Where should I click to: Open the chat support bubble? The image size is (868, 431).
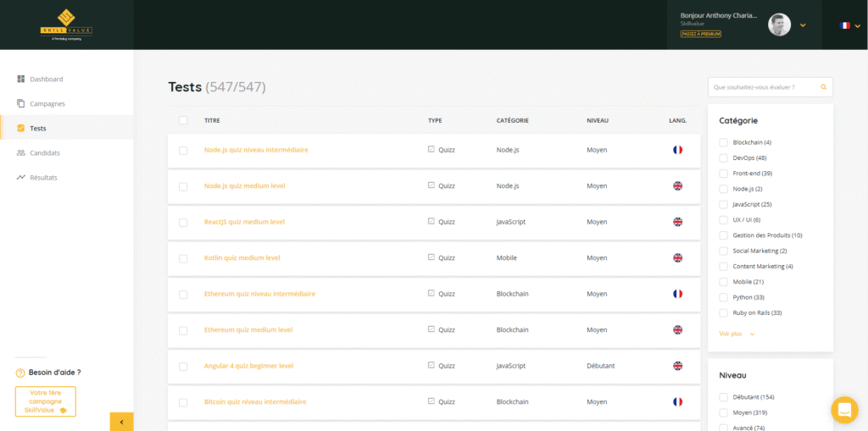tap(843, 411)
